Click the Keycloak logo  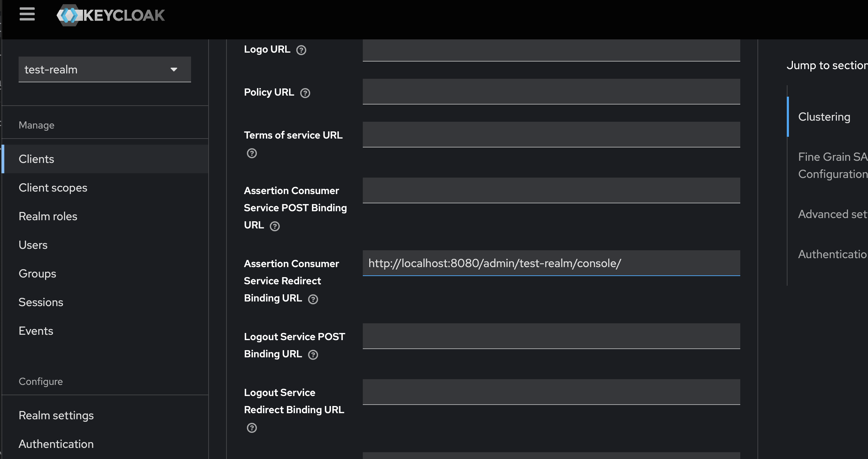tap(111, 15)
